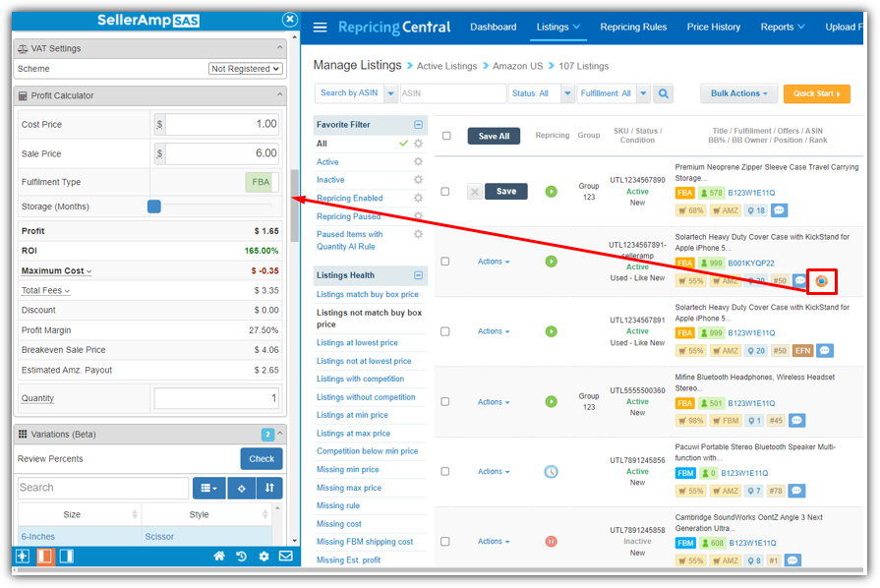Expand the Total Fees dropdown
Screen dimensions: 880x588
pyautogui.click(x=45, y=291)
